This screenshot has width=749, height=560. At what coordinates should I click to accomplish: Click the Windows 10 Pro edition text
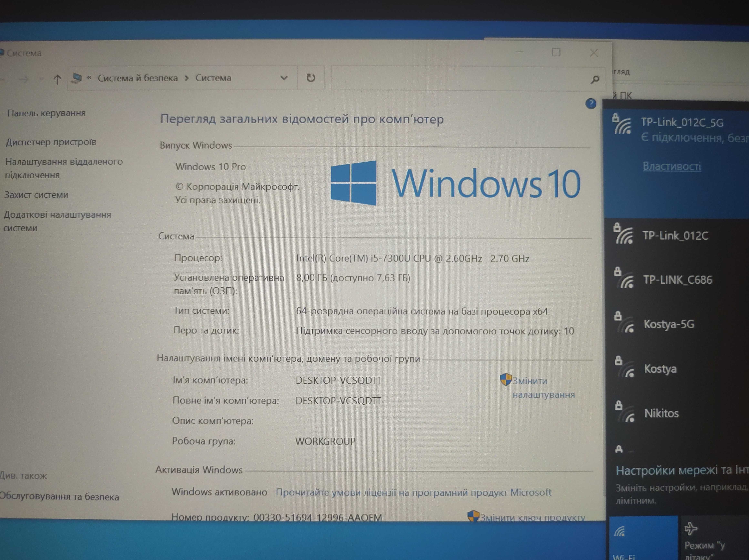point(211,166)
